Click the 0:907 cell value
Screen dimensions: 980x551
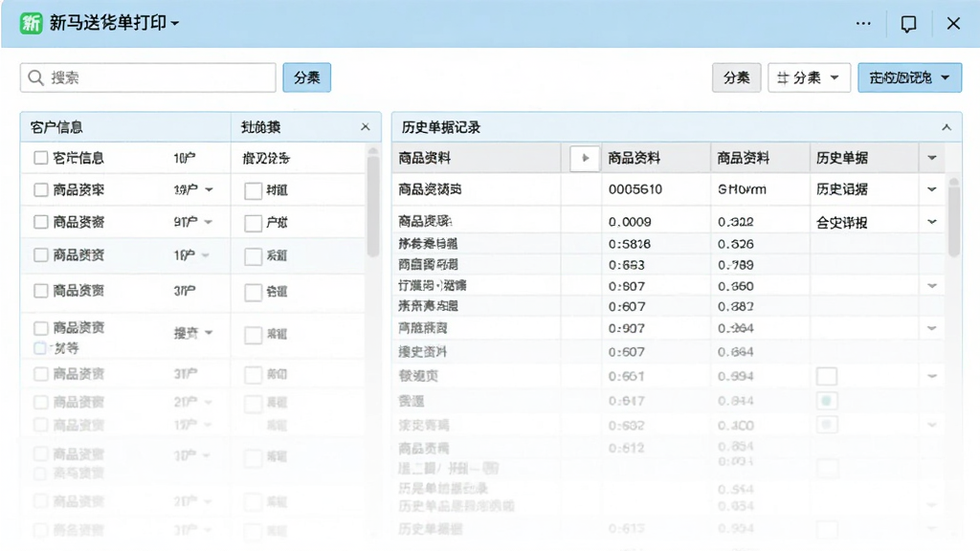626,328
